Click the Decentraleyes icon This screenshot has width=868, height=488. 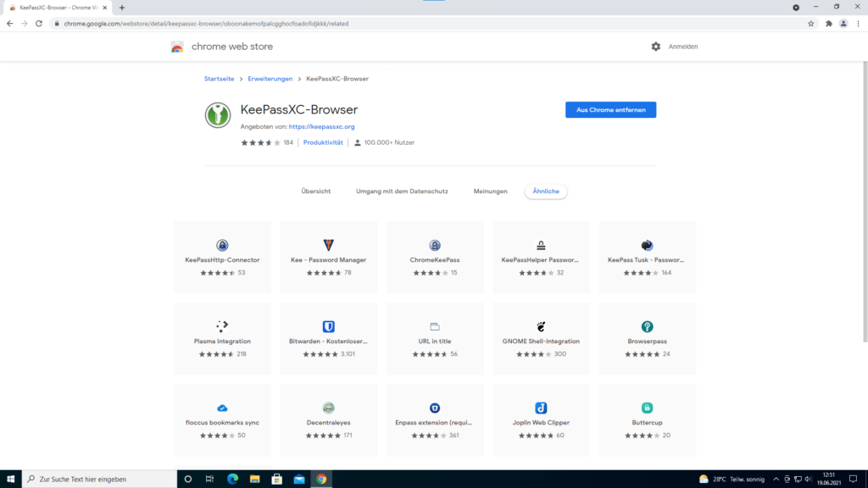pos(328,408)
